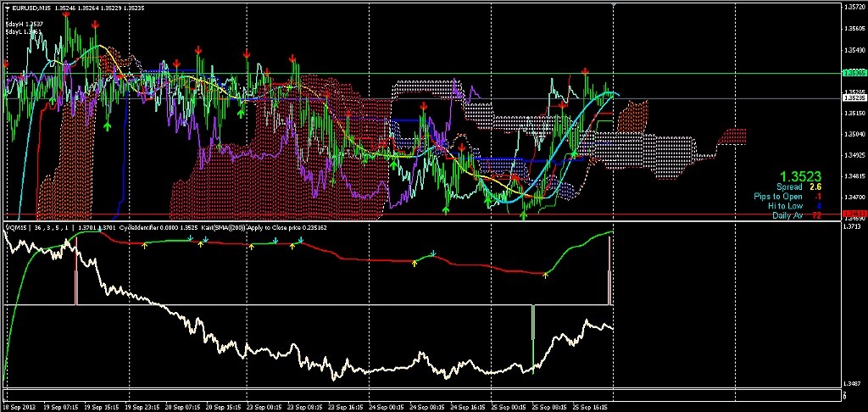
Task: Click the red 72 daily average value
Action: [x=816, y=215]
